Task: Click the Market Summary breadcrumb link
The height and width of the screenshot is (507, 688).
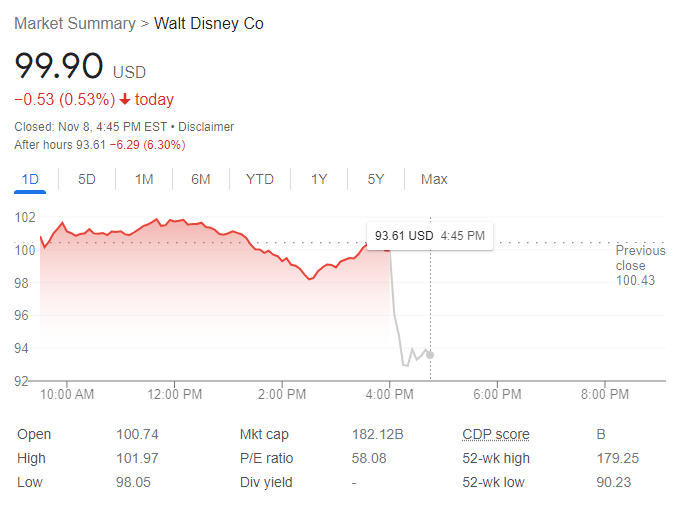Action: 75,23
